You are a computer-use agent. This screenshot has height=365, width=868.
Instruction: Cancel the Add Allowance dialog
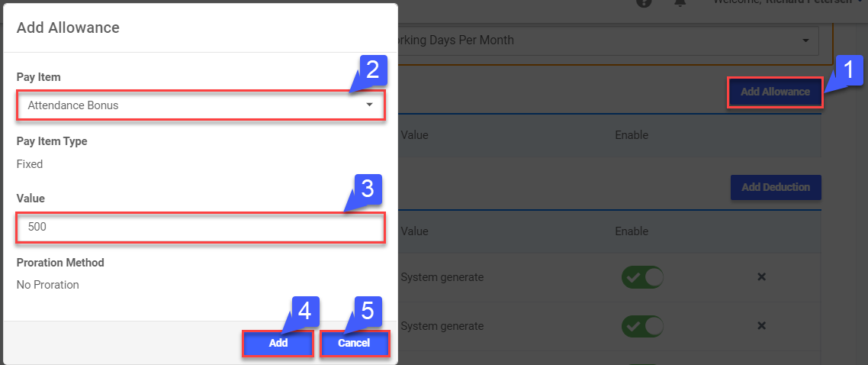pyautogui.click(x=354, y=344)
